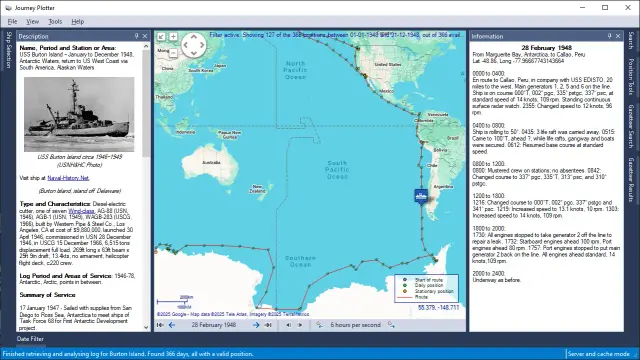This screenshot has height=360, width=640.
Task: Close the Information panel
Action: coord(618,36)
